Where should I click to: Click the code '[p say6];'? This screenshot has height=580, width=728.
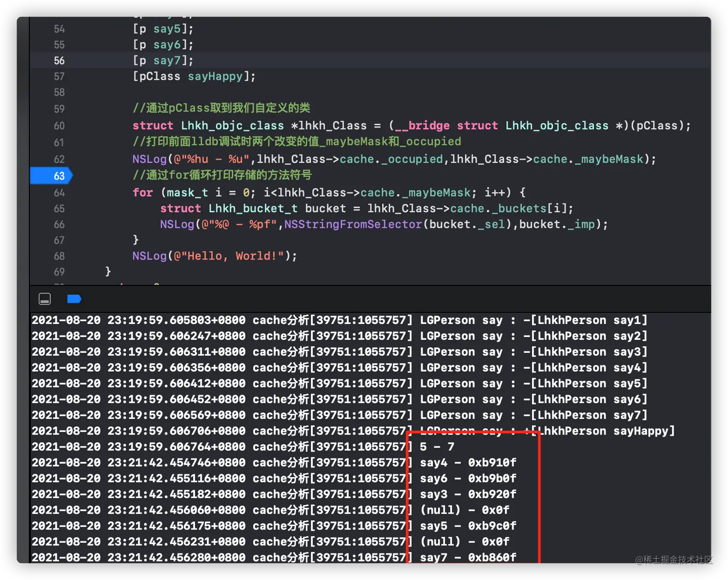coord(163,45)
